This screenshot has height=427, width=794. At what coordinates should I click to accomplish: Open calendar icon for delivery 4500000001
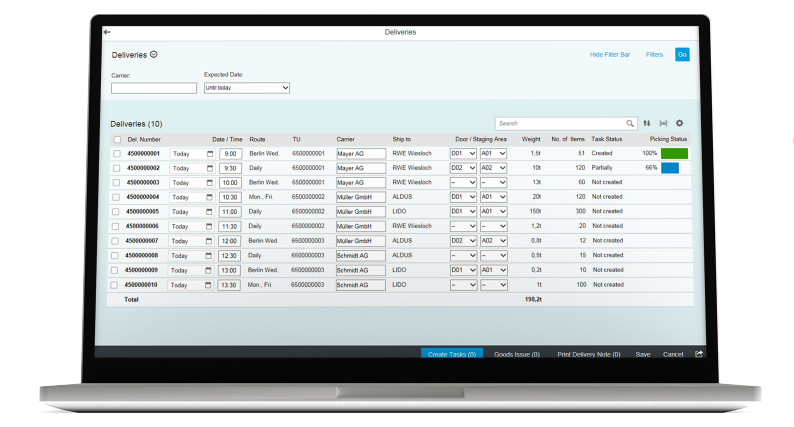tap(210, 153)
